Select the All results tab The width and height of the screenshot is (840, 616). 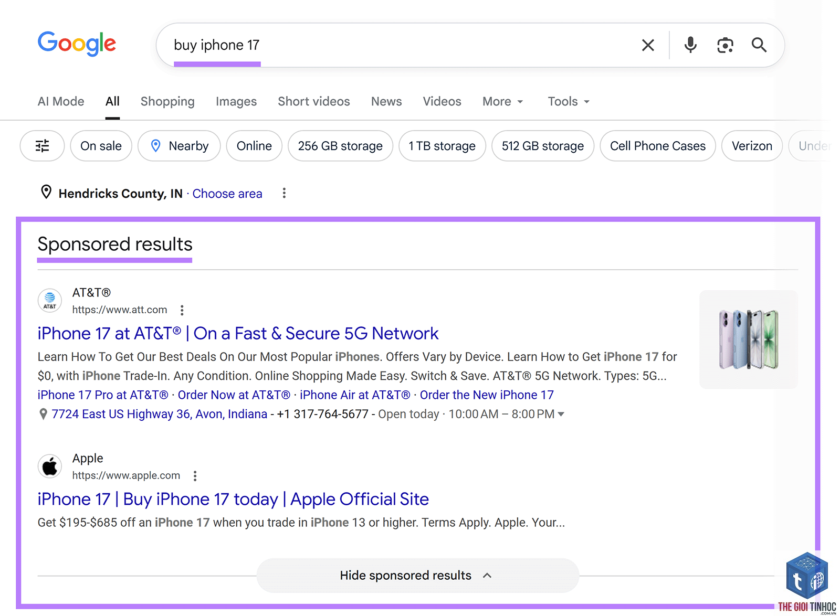(x=112, y=102)
